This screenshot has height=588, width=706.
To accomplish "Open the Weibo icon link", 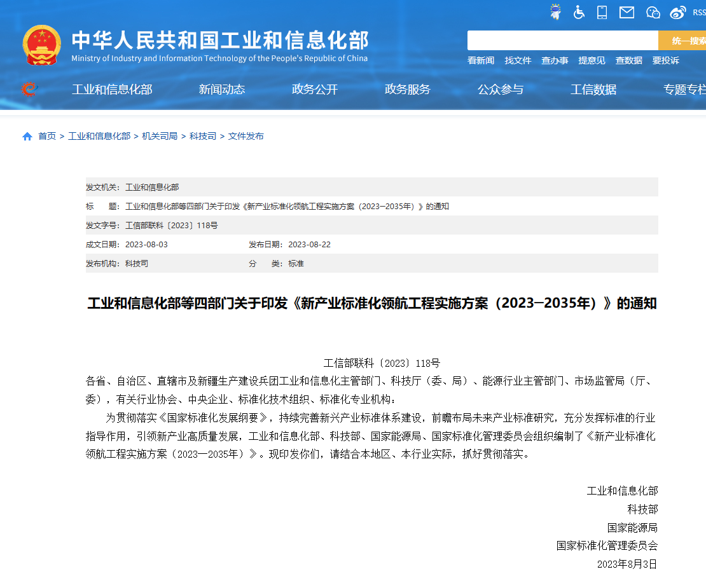I will click(678, 12).
